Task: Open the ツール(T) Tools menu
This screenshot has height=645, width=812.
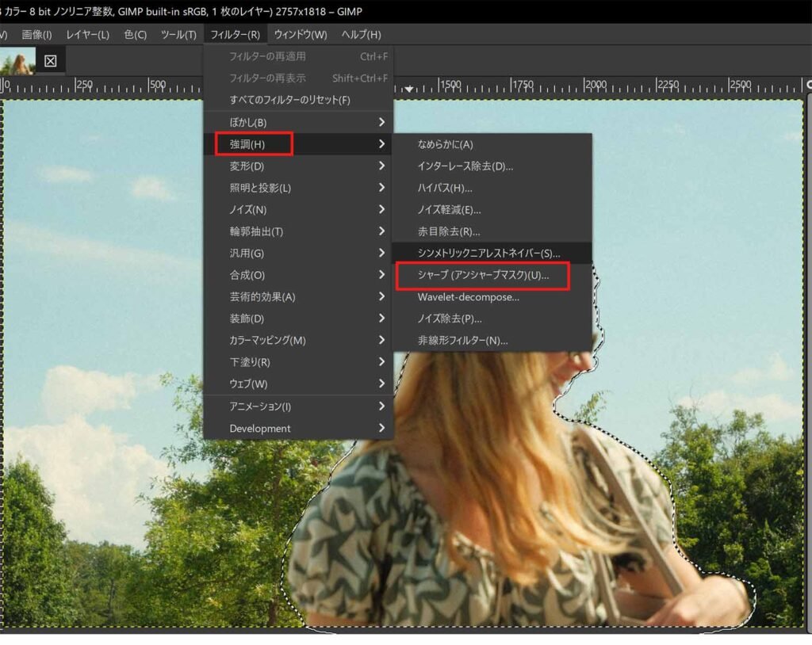Action: tap(178, 34)
